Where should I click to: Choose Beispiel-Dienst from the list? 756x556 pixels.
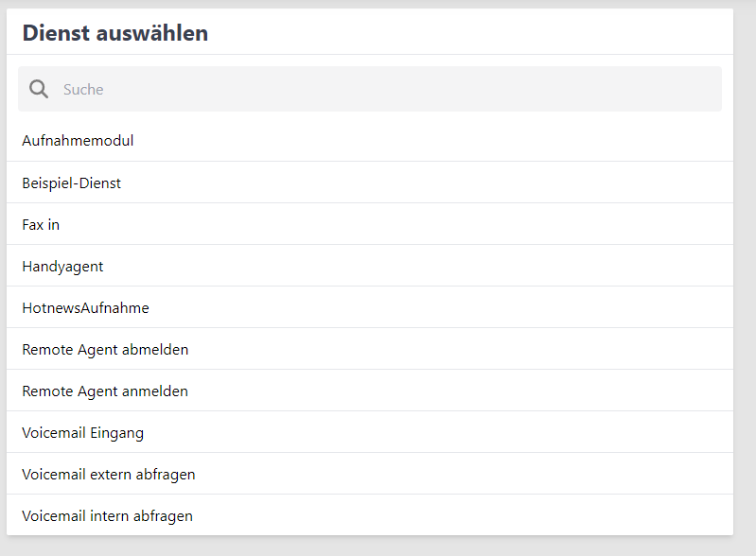[72, 182]
